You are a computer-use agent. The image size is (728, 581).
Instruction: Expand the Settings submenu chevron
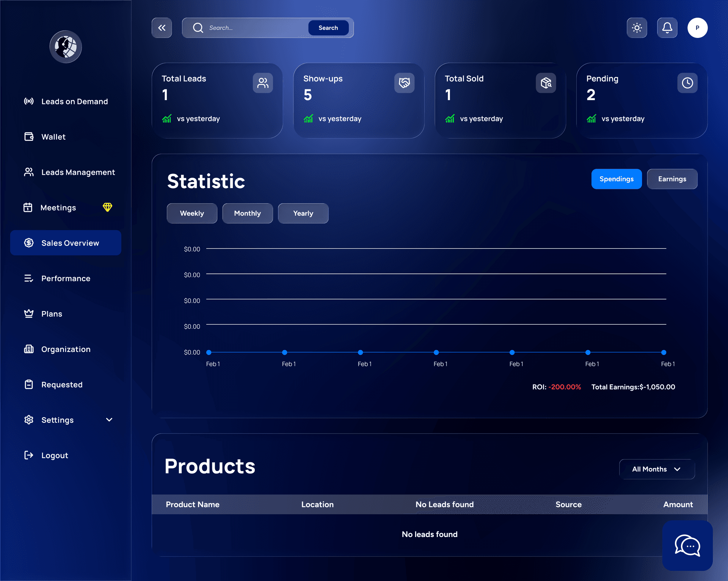click(x=109, y=420)
